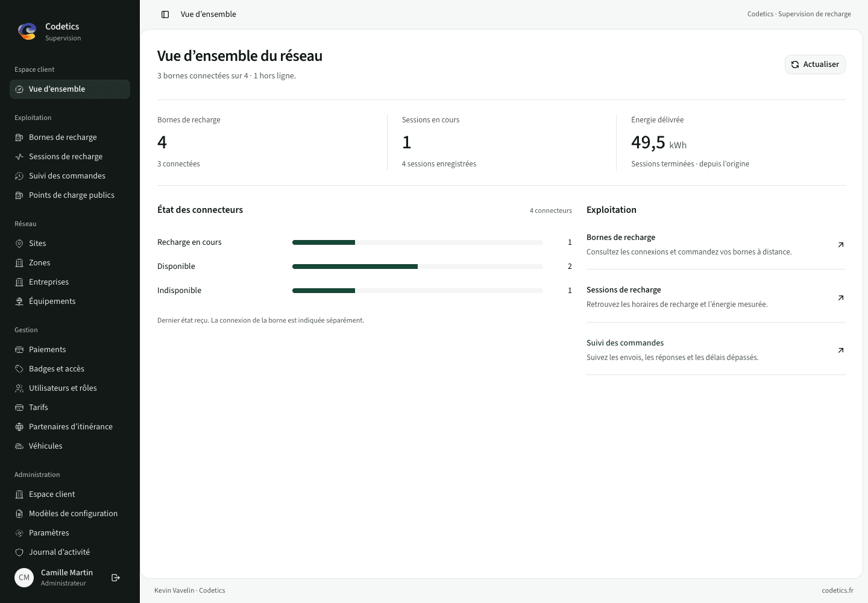The width and height of the screenshot is (868, 603).
Task: Click Camille Martin user name
Action: pyautogui.click(x=67, y=573)
